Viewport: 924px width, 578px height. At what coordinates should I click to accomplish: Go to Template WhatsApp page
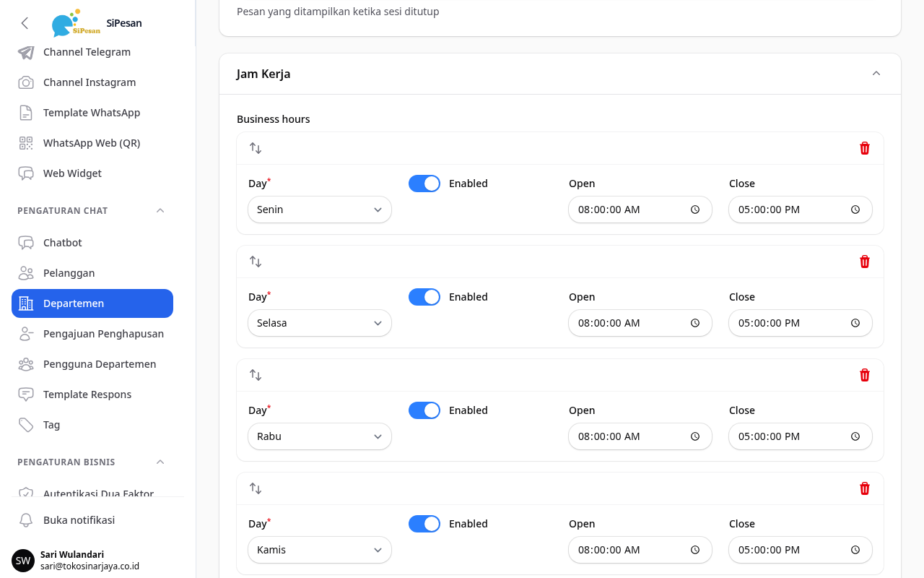pyautogui.click(x=92, y=113)
